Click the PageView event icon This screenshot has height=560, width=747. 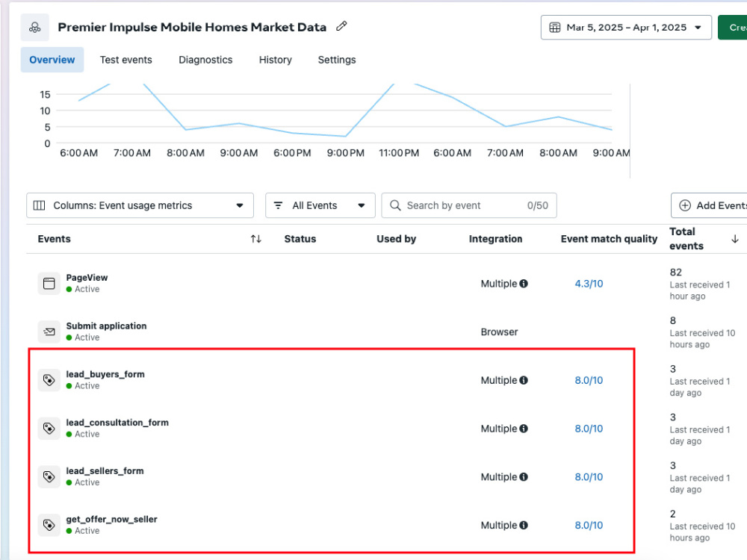(49, 283)
